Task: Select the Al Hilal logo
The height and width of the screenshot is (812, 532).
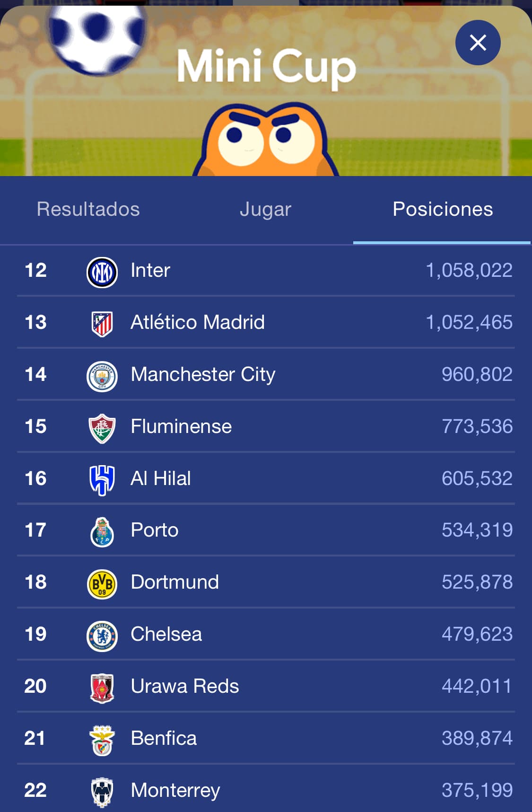Action: [102, 480]
